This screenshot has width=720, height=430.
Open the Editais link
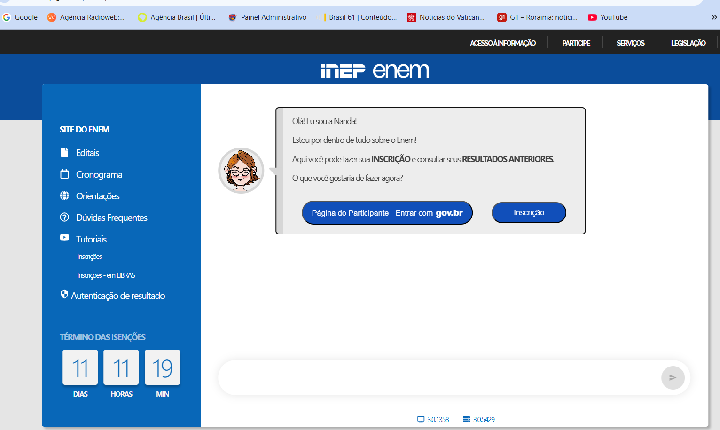click(x=88, y=153)
